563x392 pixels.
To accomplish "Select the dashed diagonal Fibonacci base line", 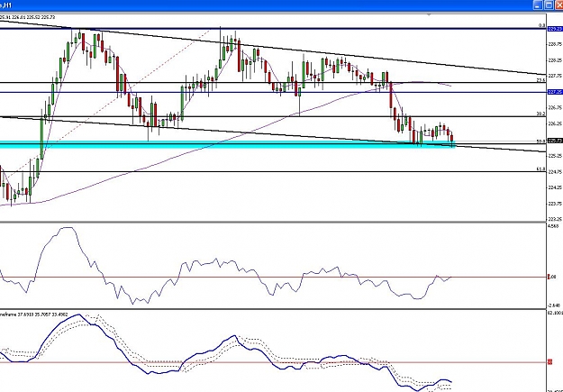I will tap(108, 105).
